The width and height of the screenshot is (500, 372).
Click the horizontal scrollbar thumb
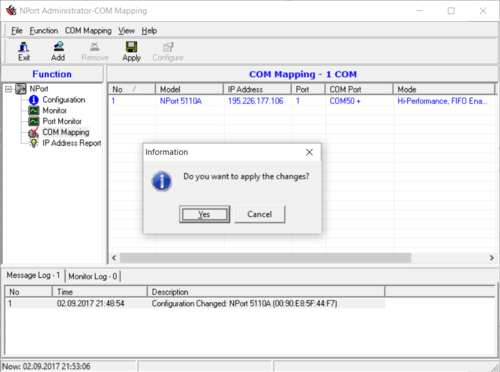pos(265,258)
